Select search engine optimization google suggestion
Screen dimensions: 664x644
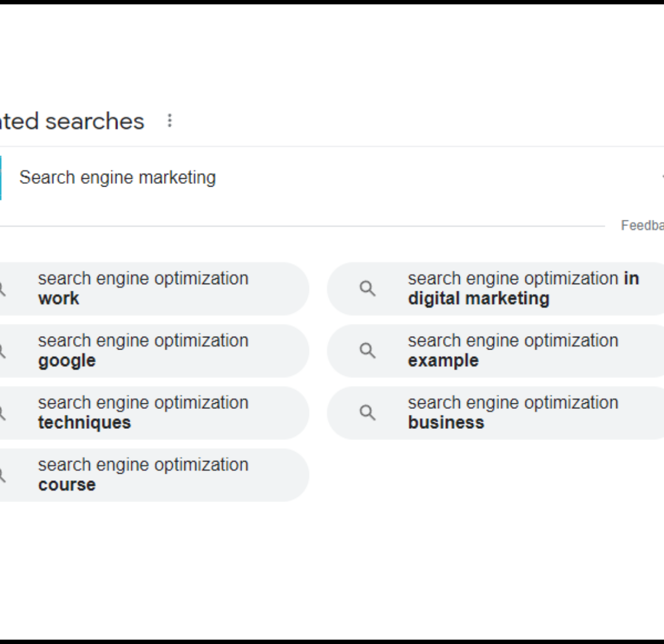tap(154, 351)
